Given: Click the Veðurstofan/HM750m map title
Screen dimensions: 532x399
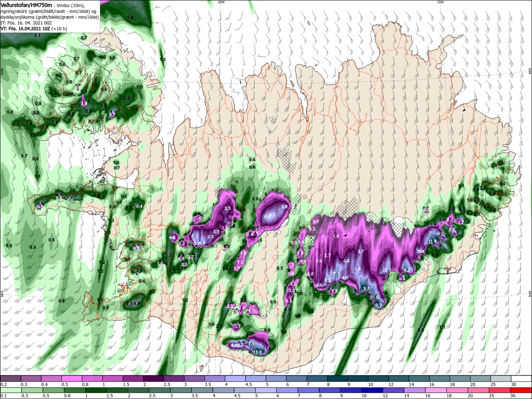Looking at the screenshot, I should pos(26,5).
